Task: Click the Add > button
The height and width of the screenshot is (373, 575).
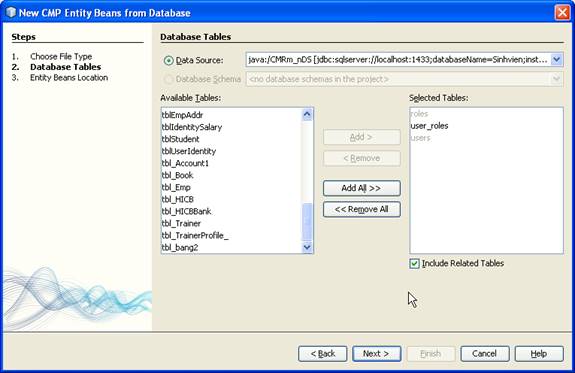Action: tap(362, 137)
